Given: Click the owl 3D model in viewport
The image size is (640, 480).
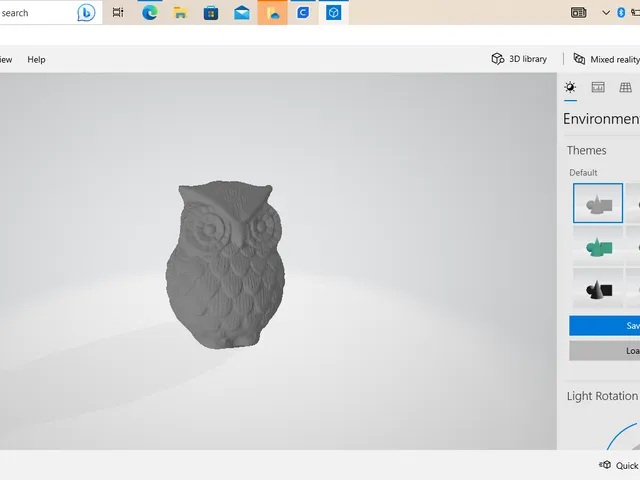Looking at the screenshot, I should pyautogui.click(x=225, y=264).
